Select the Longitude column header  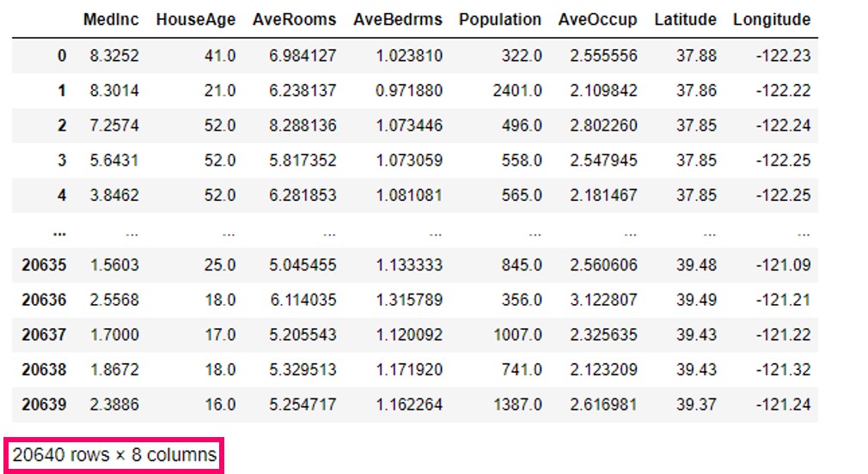pyautogui.click(x=771, y=20)
